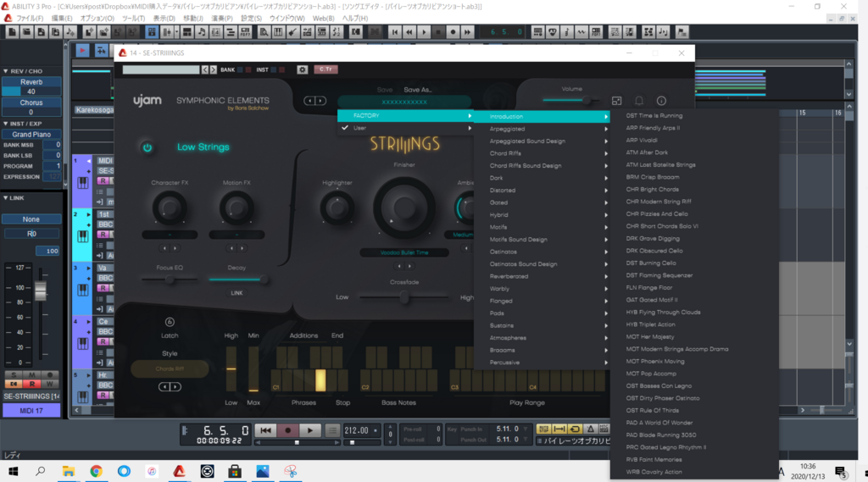Viewport: 868px width, 482px height.
Task: Expand the Introduction preset category
Action: pyautogui.click(x=542, y=117)
